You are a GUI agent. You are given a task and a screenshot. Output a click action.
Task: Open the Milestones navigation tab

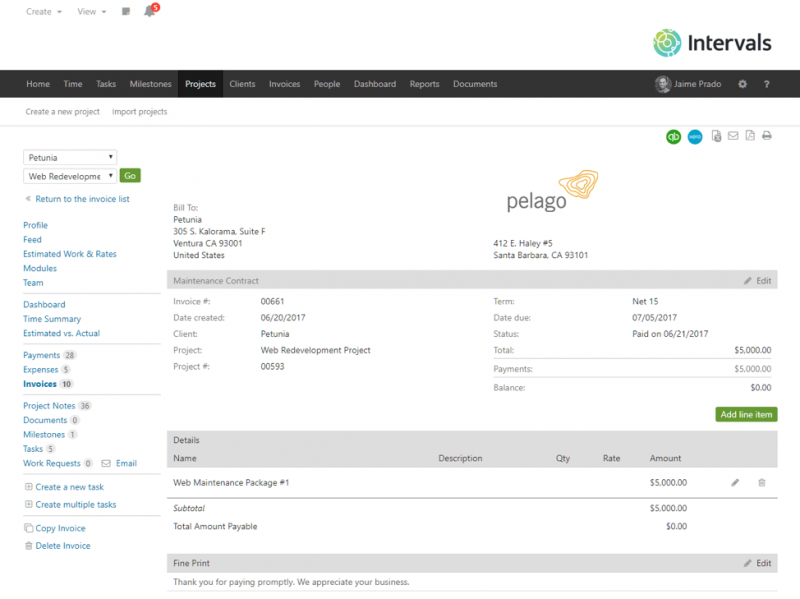(x=151, y=84)
